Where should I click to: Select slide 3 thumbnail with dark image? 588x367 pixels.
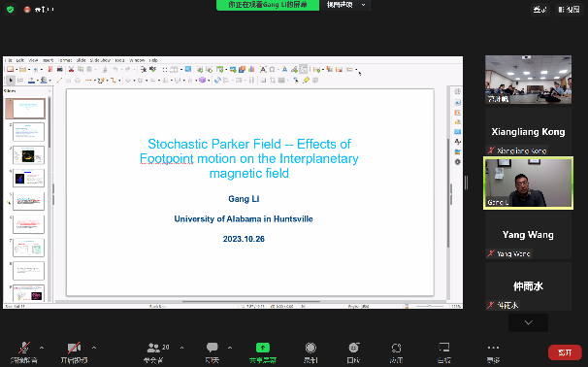click(x=28, y=155)
